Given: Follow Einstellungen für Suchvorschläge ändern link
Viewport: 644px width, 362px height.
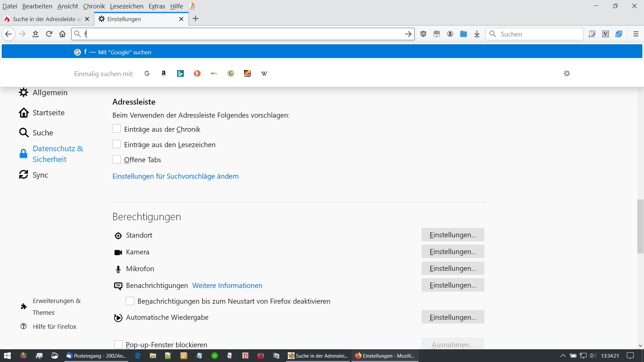Looking at the screenshot, I should coord(175,176).
